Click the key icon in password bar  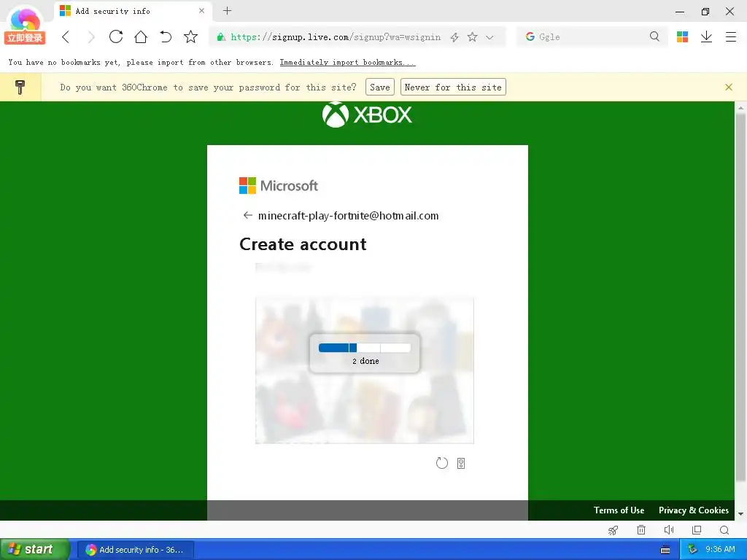click(x=20, y=87)
